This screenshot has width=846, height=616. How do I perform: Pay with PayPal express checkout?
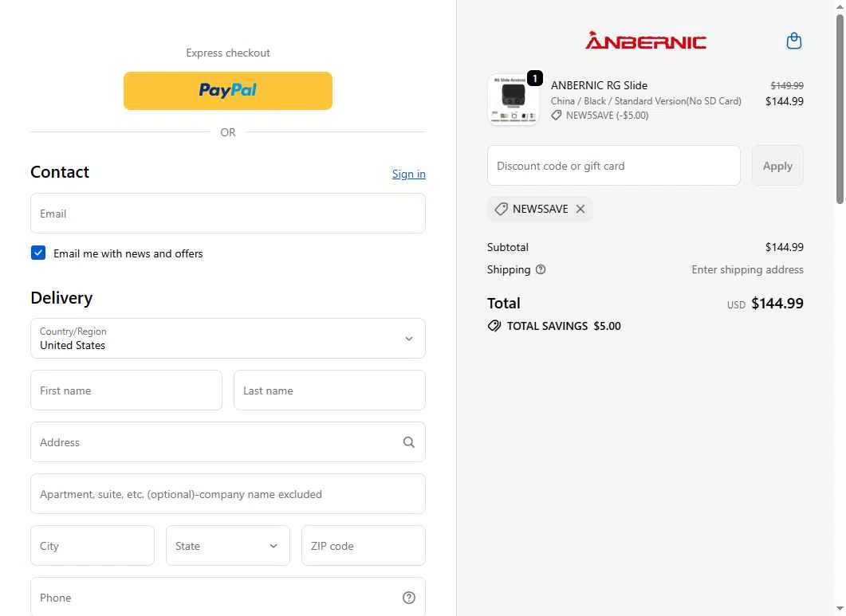(x=228, y=91)
